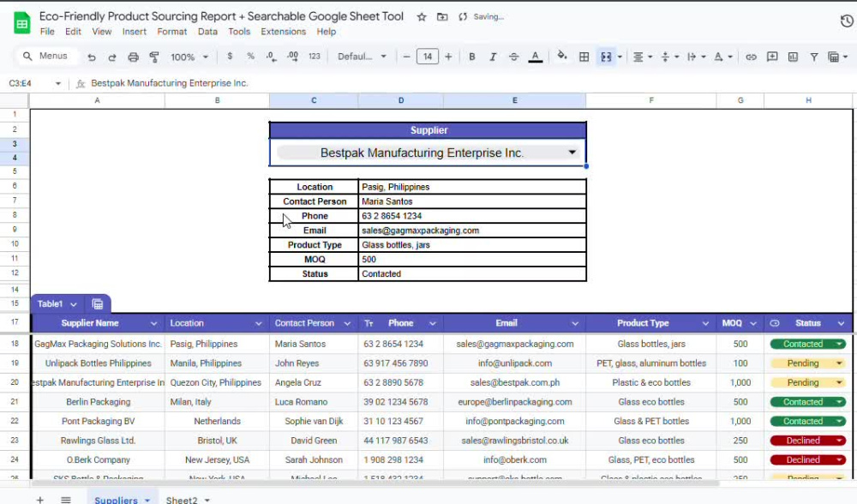857x504 pixels.
Task: Select column F header
Action: coord(651,100)
